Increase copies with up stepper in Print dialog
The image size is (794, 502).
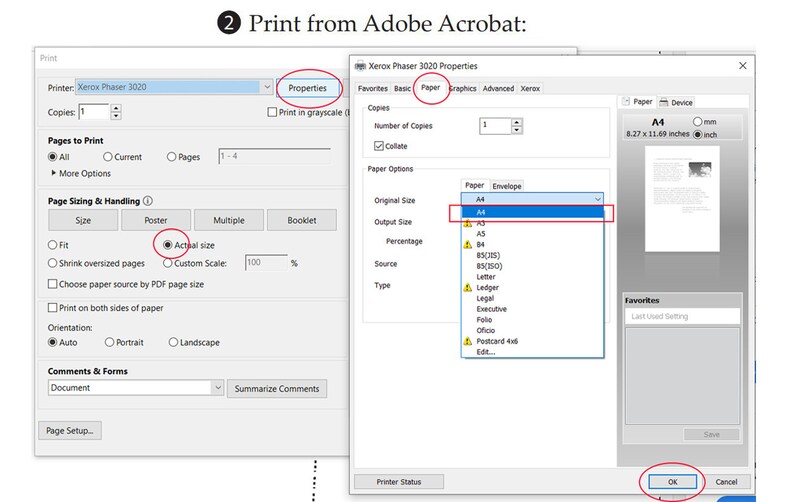click(116, 108)
